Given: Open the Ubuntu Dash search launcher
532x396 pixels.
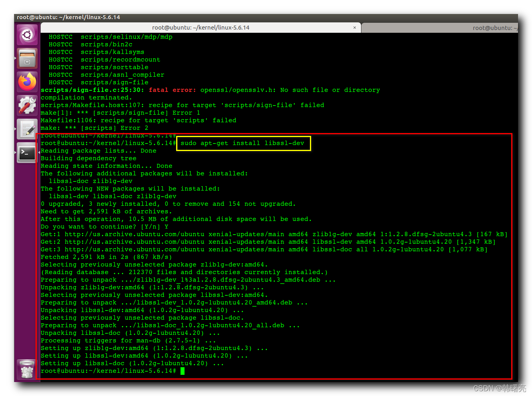Looking at the screenshot, I should point(27,35).
